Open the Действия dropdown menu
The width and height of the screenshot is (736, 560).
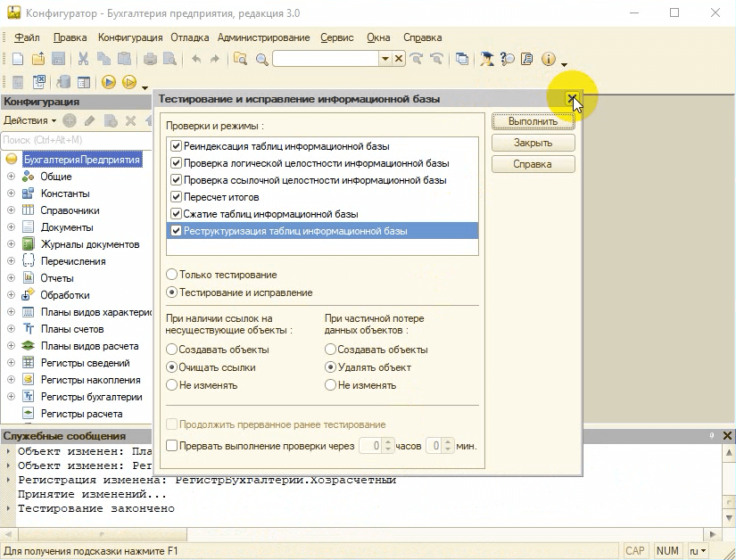29,120
